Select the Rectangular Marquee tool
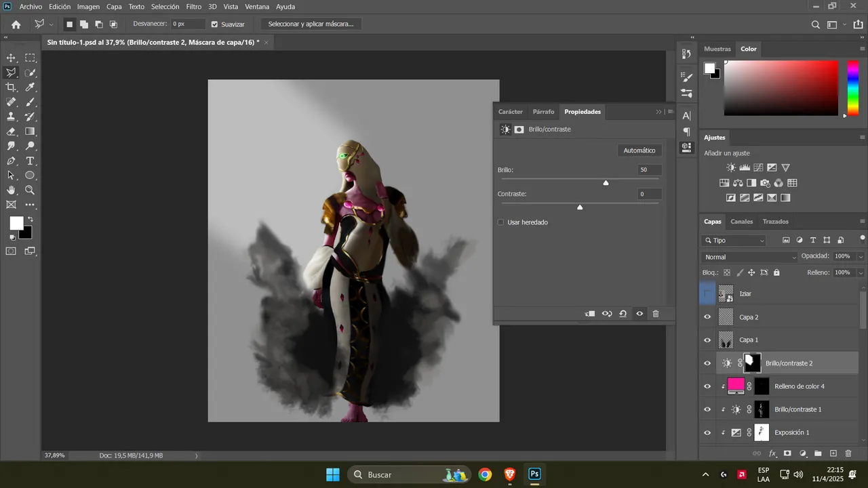Screen dimensions: 868x488 pos(31,58)
